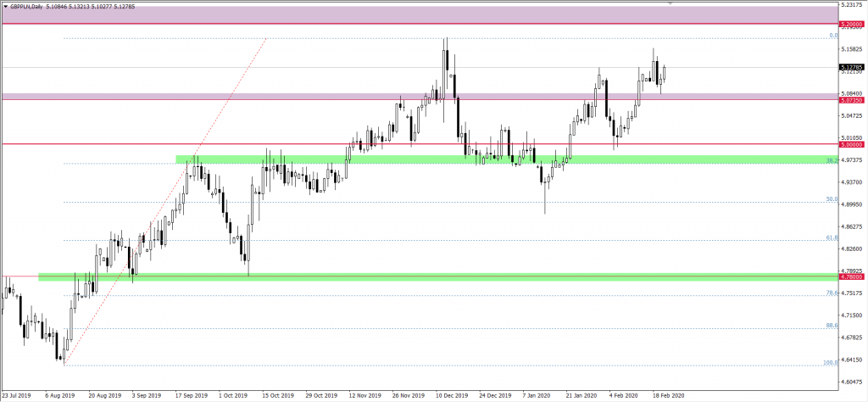
Task: Select the red 4.78000 horizontal line label
Action: click(x=851, y=276)
